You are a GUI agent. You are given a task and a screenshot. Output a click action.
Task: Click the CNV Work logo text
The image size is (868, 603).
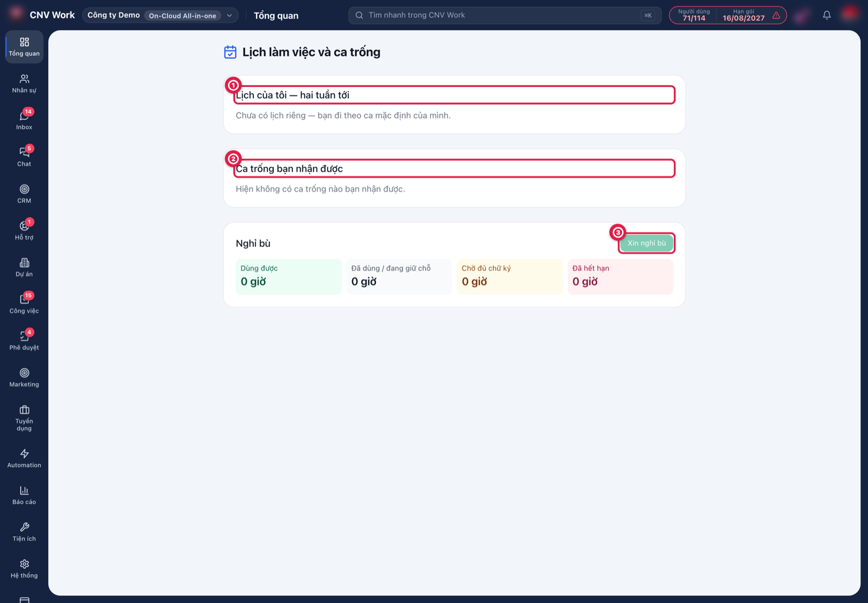point(52,15)
